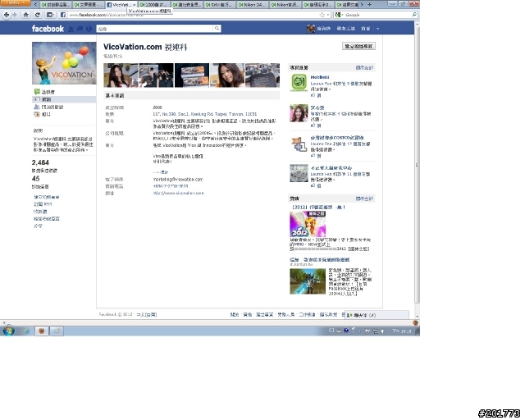Open the COSTCO page name link
Viewport: 525px width, 420px height.
[337, 138]
